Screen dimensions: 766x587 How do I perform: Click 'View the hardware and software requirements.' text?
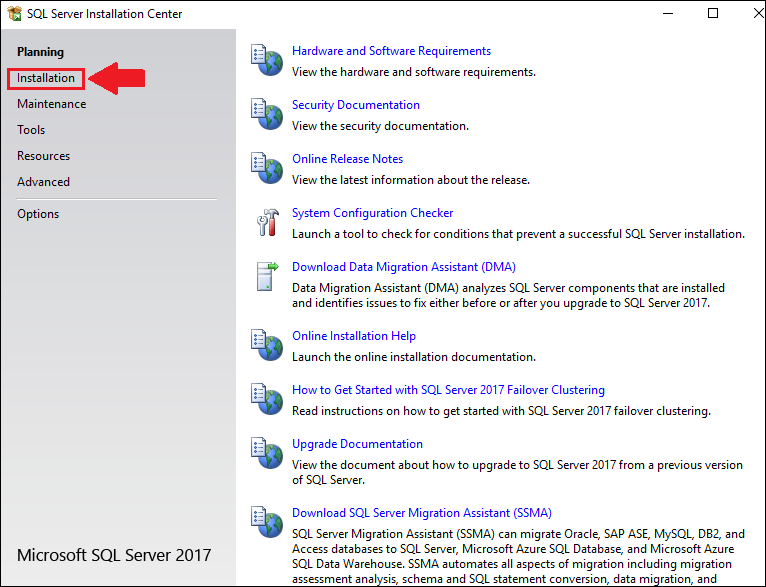point(414,72)
